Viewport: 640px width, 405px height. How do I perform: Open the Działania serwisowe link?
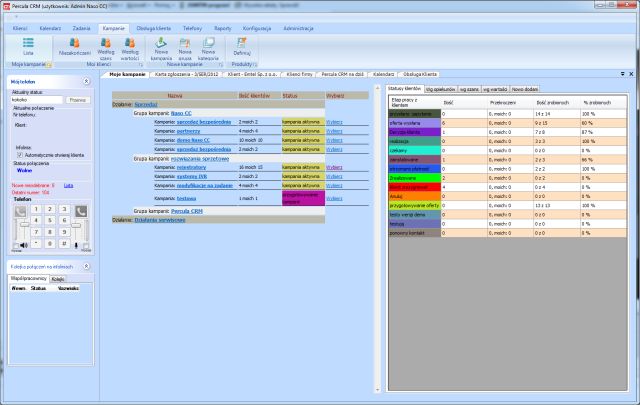160,220
